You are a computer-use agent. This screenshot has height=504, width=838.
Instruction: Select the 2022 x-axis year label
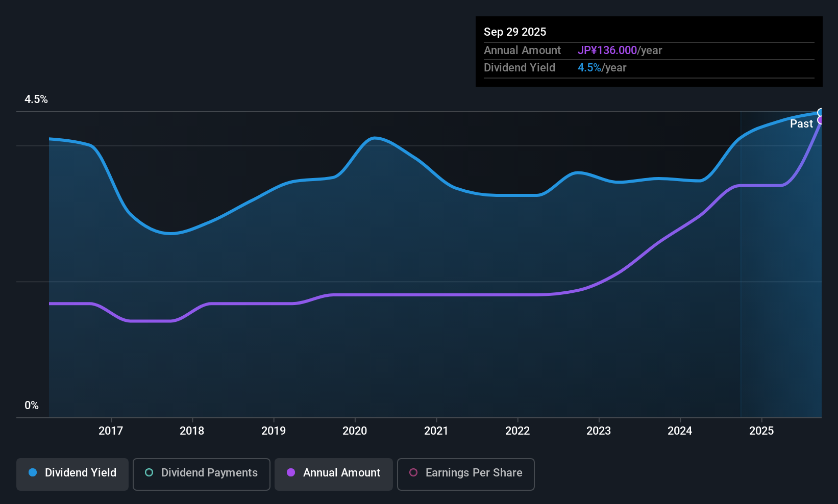517,431
